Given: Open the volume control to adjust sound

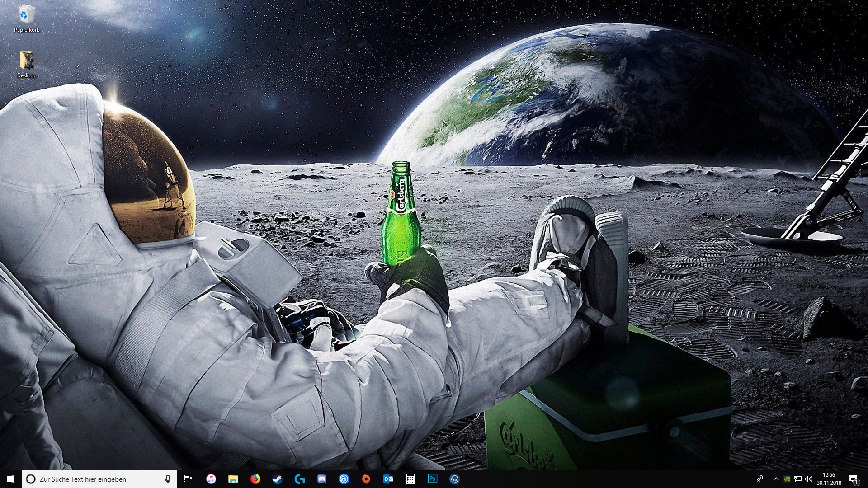Looking at the screenshot, I should click(x=809, y=479).
